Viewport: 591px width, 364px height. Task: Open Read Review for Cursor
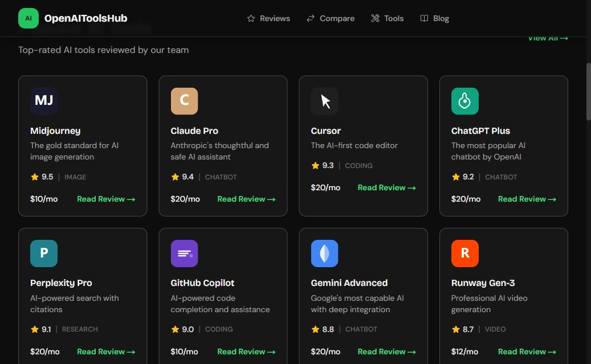(x=386, y=187)
